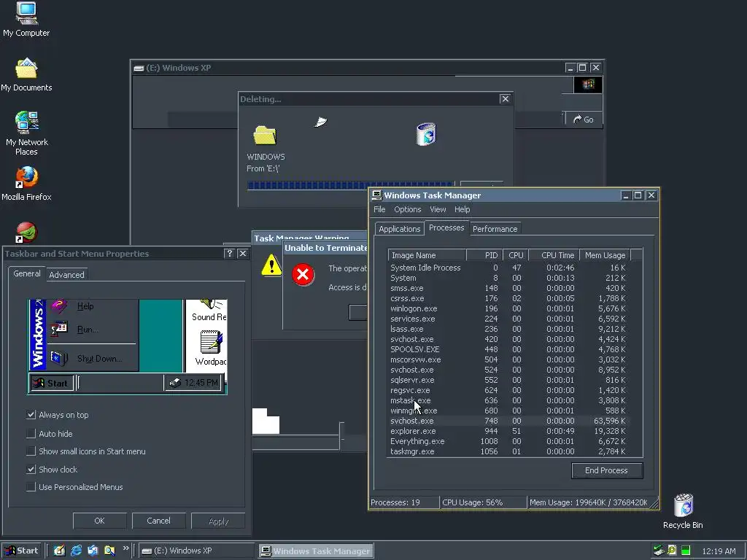Click Processes: 19 status bar entry
The height and width of the screenshot is (560, 747).
pos(404,502)
